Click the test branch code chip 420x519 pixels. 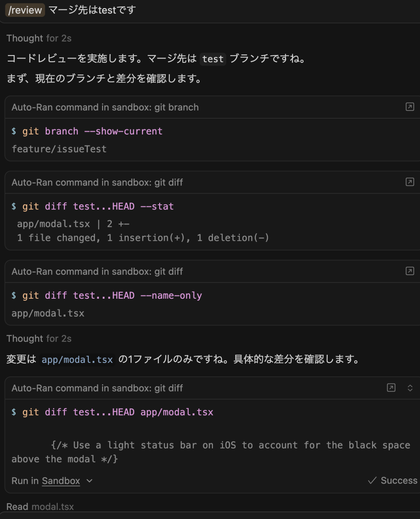click(213, 59)
